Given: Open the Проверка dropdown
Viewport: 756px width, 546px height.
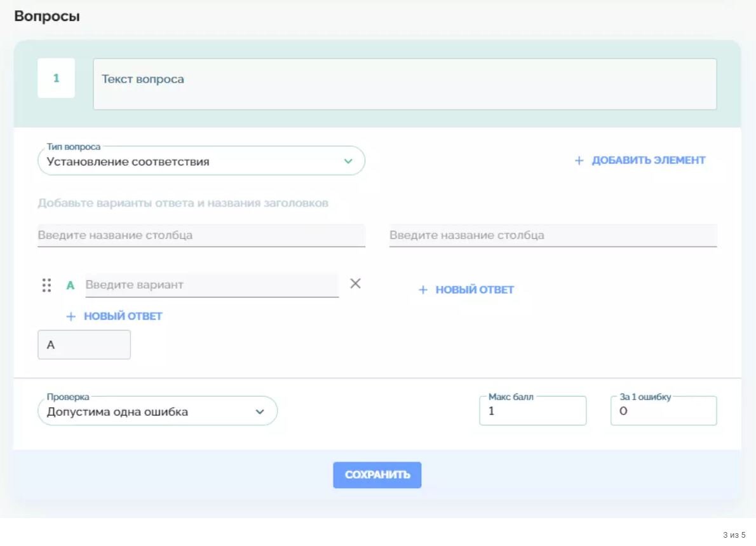Looking at the screenshot, I should (x=158, y=411).
